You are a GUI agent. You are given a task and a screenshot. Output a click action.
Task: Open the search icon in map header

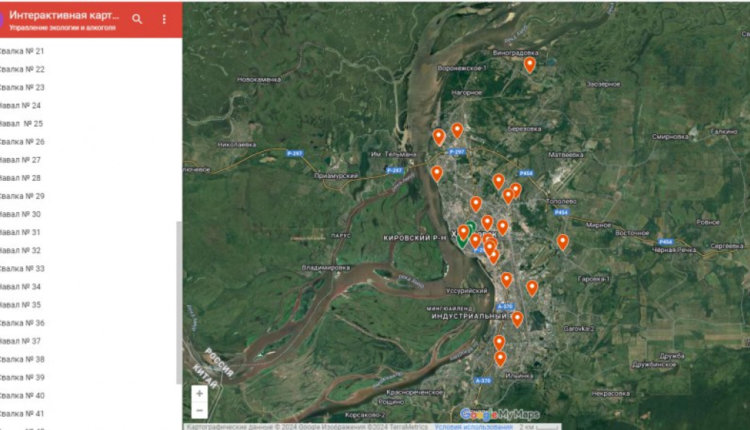pyautogui.click(x=137, y=19)
